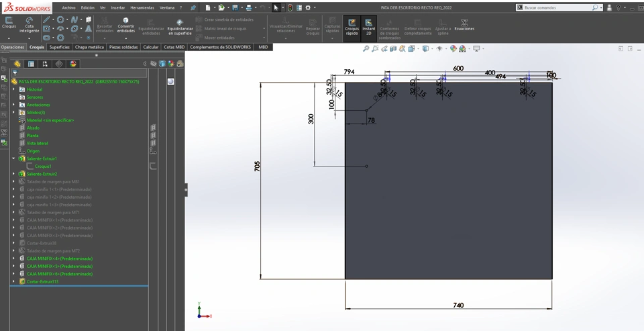The image size is (644, 331).
Task: Expand the Anotaciones tree node
Action: (x=13, y=105)
